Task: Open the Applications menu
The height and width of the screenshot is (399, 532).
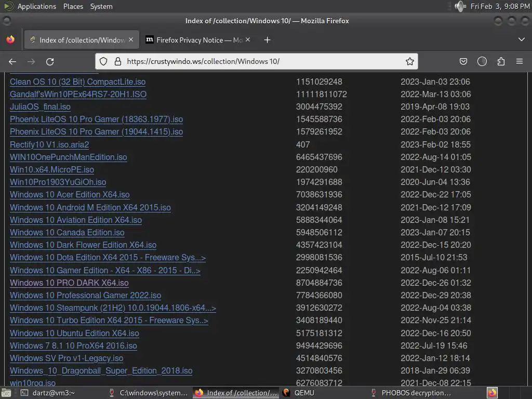Action: tap(37, 6)
